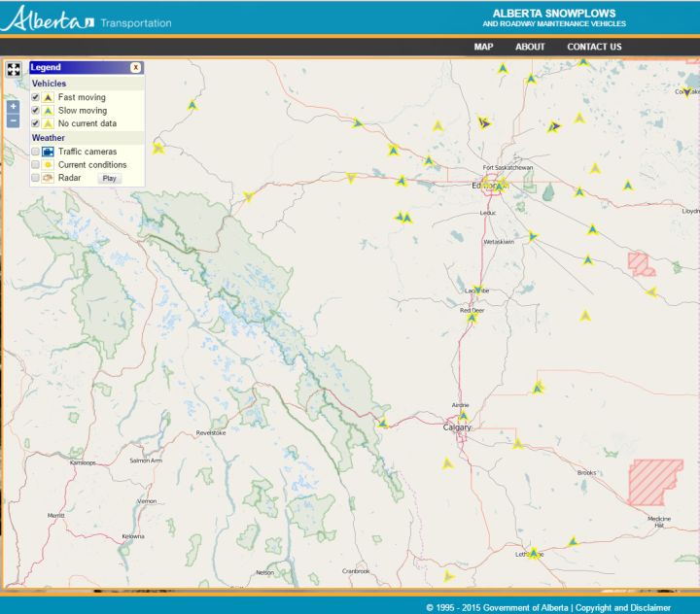
Task: Enable the Current conditions checkbox
Action: click(35, 164)
